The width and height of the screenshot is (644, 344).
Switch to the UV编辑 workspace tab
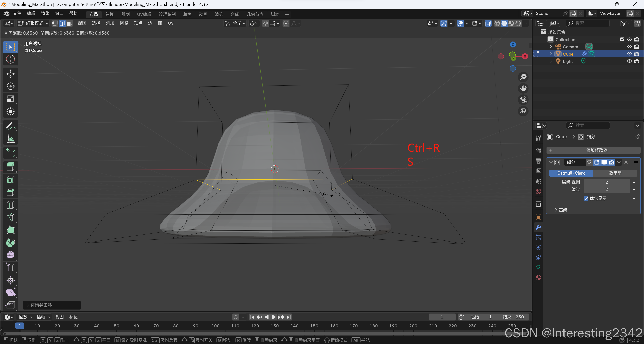[144, 14]
